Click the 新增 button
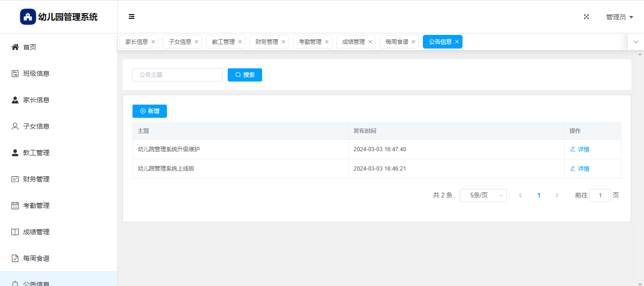This screenshot has height=286, width=644. 149,111
